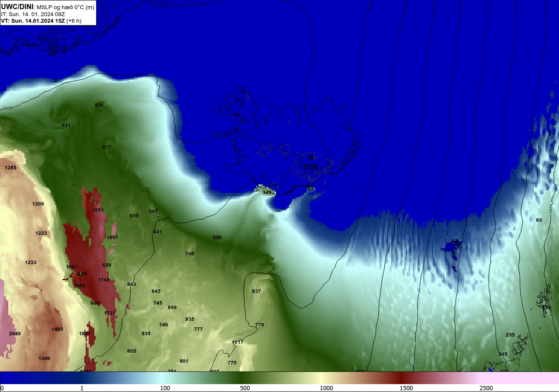The height and width of the screenshot is (392, 559).
Task: Click the 779 height value
Action: [x=259, y=325]
